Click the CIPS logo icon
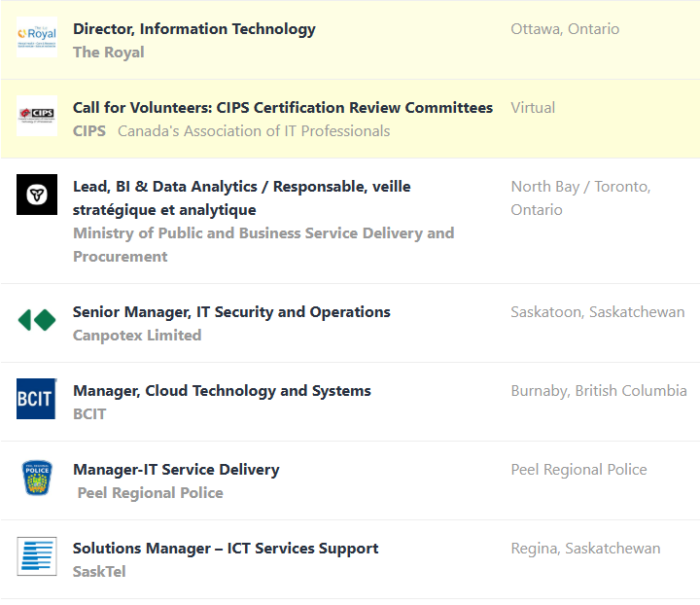The width and height of the screenshot is (700, 605). click(37, 116)
